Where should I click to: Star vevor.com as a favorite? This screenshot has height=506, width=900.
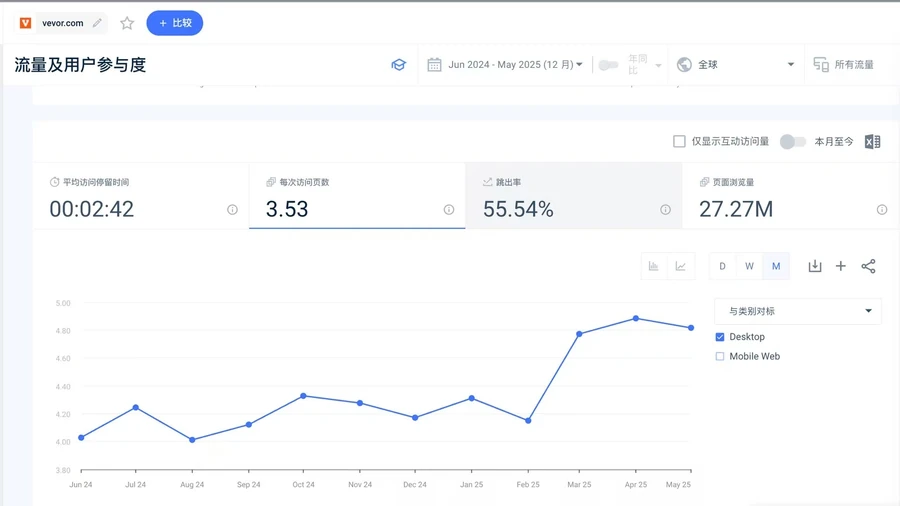(127, 23)
